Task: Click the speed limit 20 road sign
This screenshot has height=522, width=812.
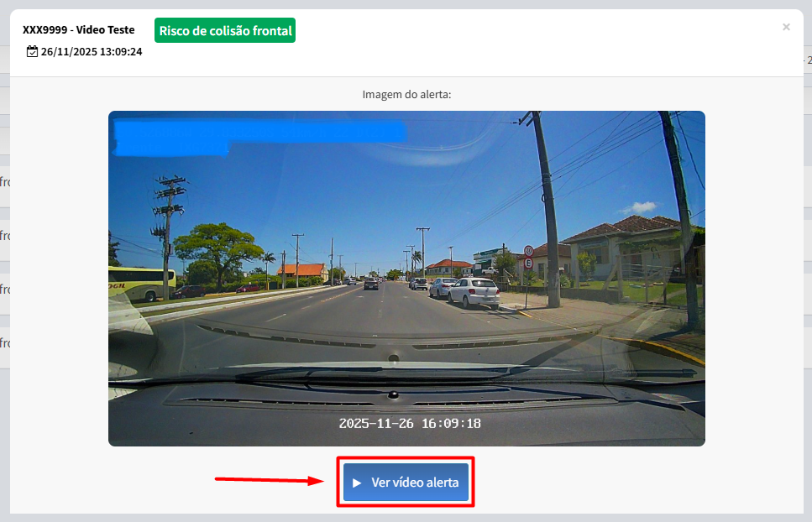Action: point(528,251)
